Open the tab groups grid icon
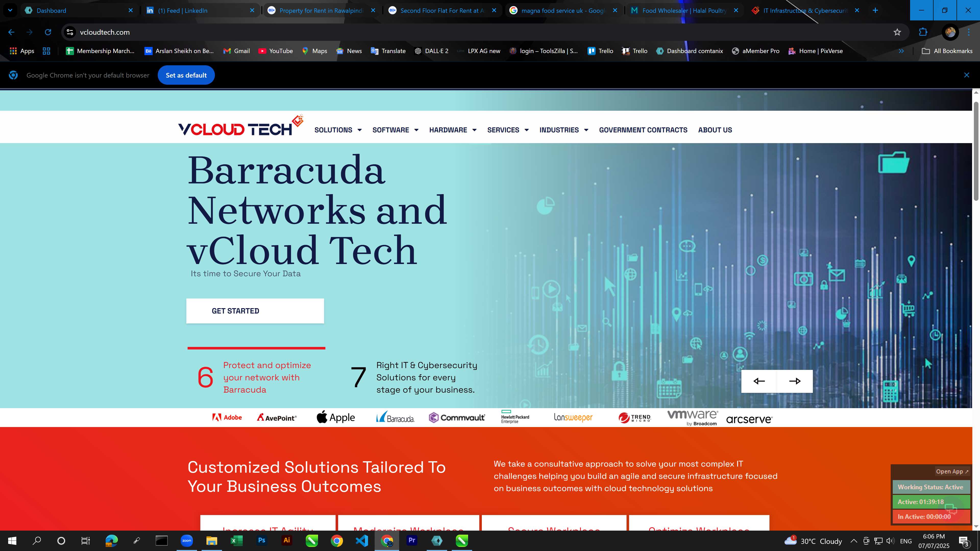980x551 pixels. pyautogui.click(x=46, y=51)
